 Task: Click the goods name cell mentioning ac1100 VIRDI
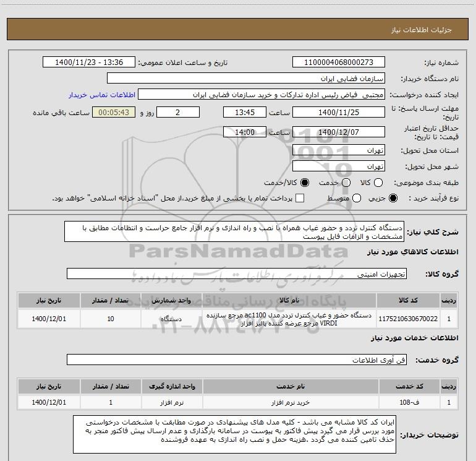tap(289, 319)
